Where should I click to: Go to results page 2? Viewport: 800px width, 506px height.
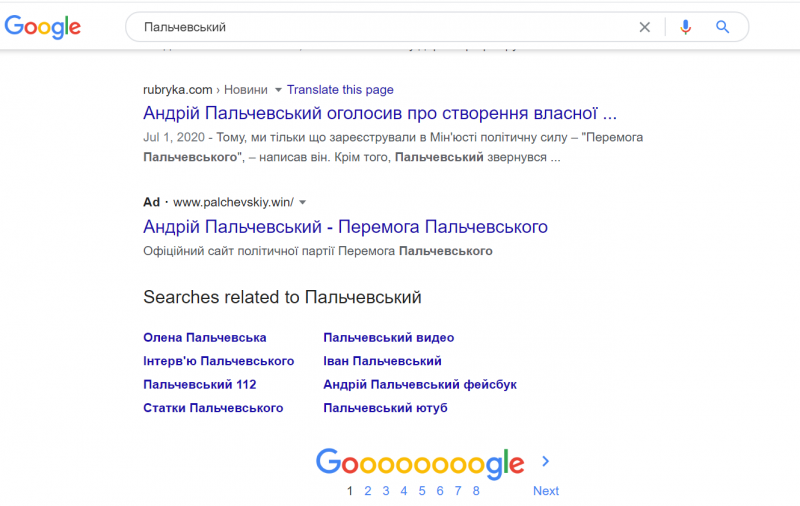pos(368,491)
